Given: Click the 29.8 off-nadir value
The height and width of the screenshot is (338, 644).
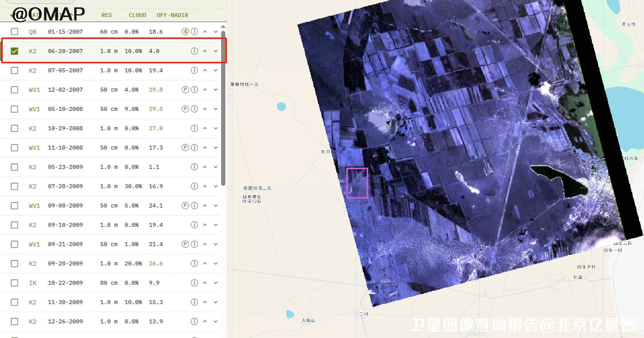Looking at the screenshot, I should tap(156, 90).
